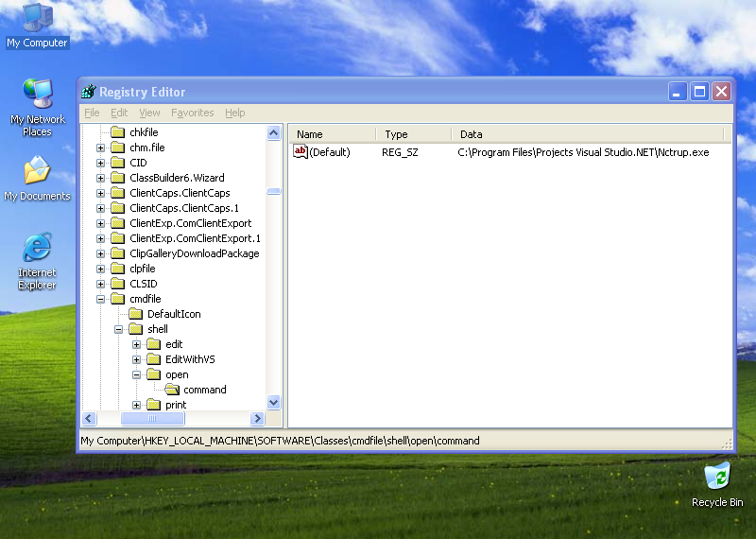Image resolution: width=756 pixels, height=539 pixels.
Task: Open the My Network Places icon
Action: tap(37, 96)
